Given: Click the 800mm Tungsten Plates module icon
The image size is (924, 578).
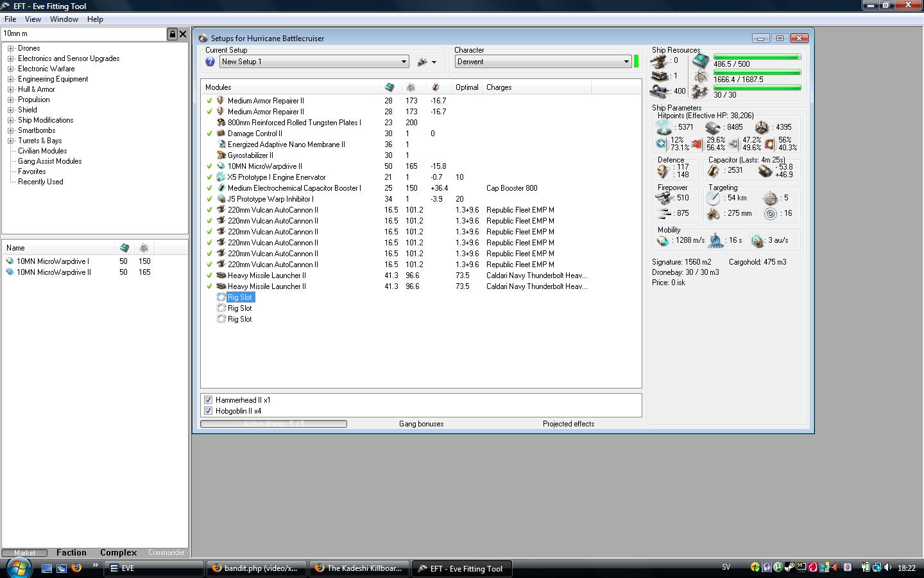Looking at the screenshot, I should point(221,123).
